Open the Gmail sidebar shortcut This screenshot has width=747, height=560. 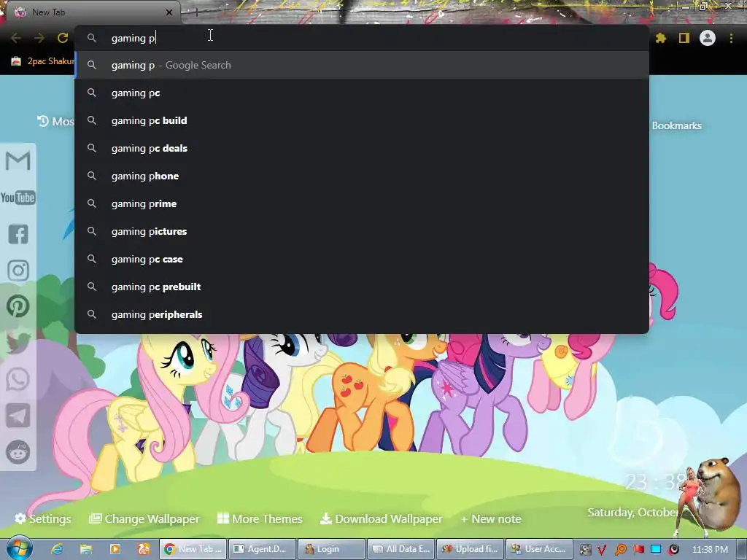point(18,161)
